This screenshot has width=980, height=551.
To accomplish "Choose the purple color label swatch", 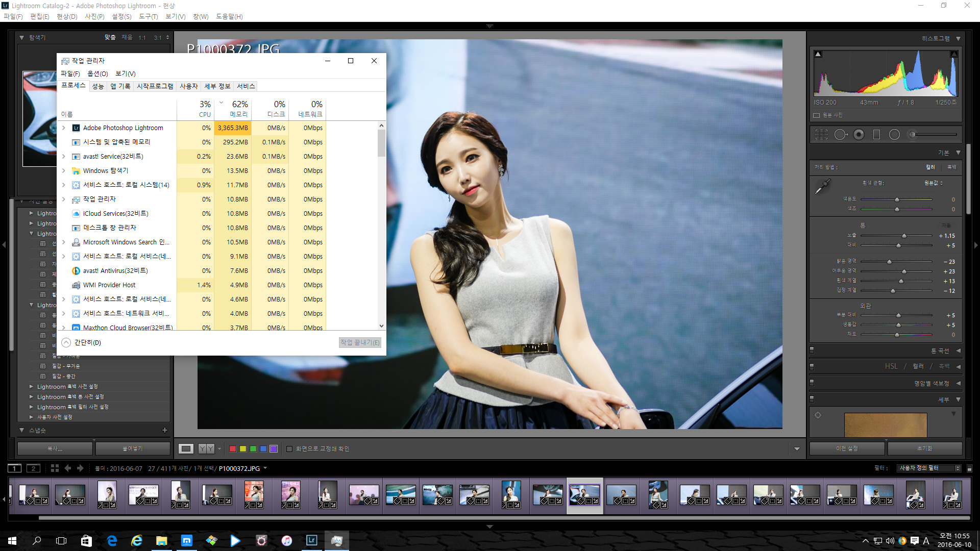I will (274, 449).
